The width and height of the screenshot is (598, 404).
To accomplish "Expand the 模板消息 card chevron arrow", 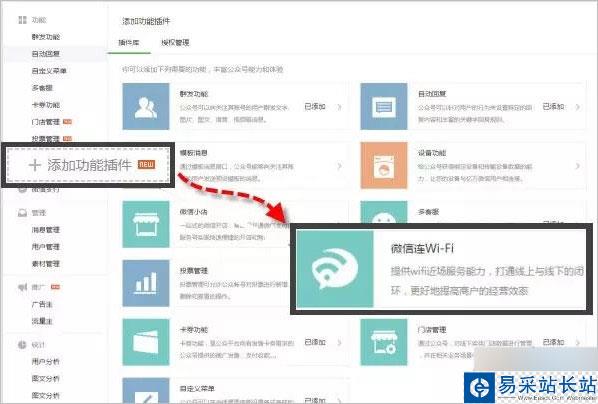I will pyautogui.click(x=339, y=166).
